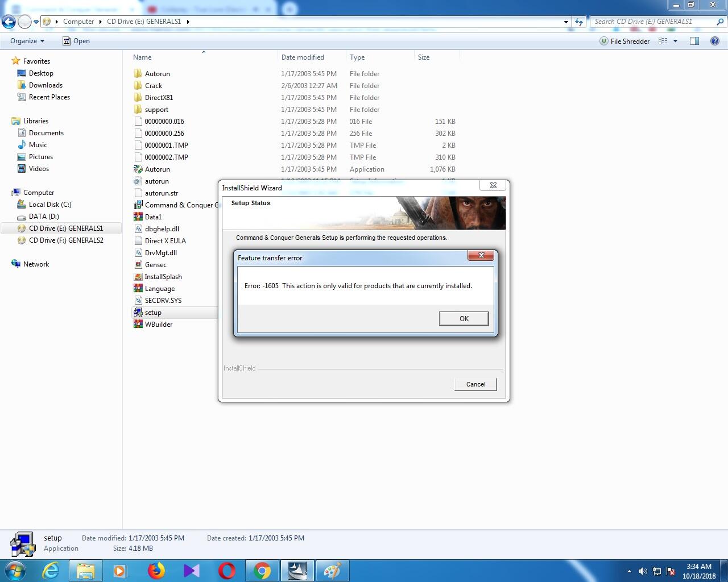Select Libraries in navigation pane
The image size is (728, 582).
coord(35,121)
